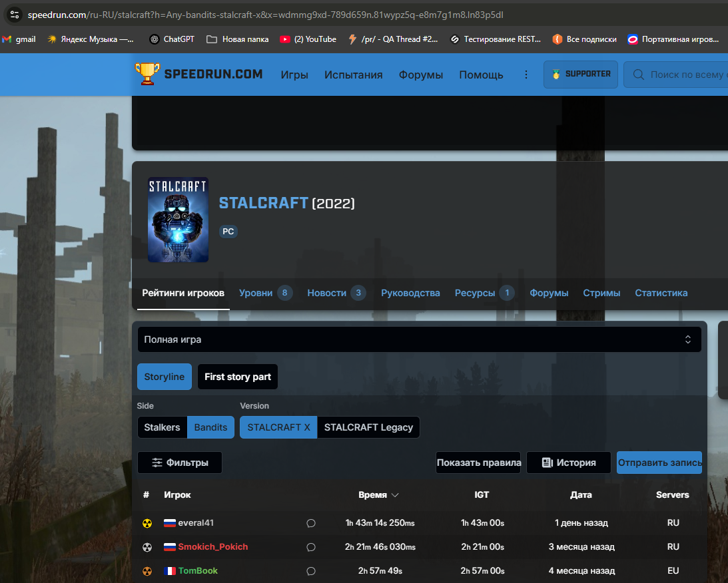Open the Новая папка bookmarks folder
This screenshot has width=728, height=583.
238,39
